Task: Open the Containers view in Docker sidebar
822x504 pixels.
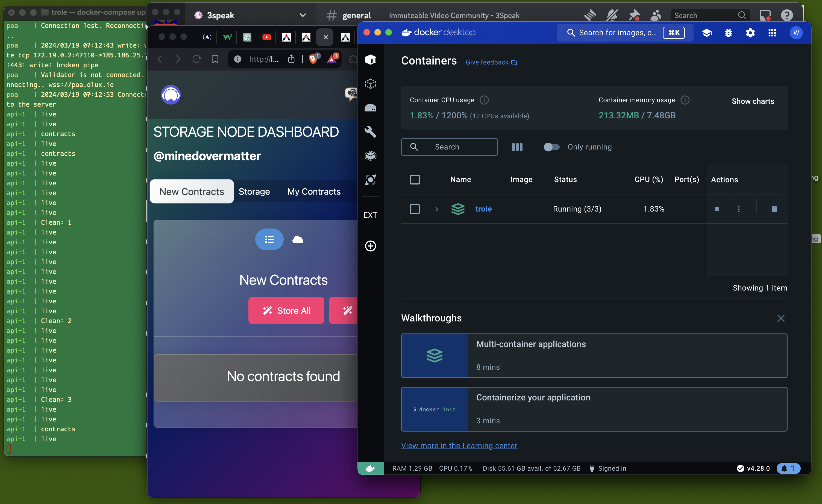Action: [x=370, y=59]
